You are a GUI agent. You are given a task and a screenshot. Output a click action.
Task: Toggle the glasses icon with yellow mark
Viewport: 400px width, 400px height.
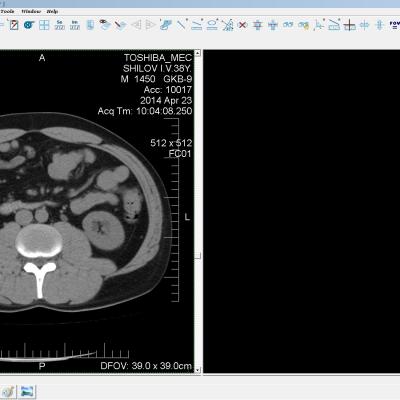tap(304, 25)
